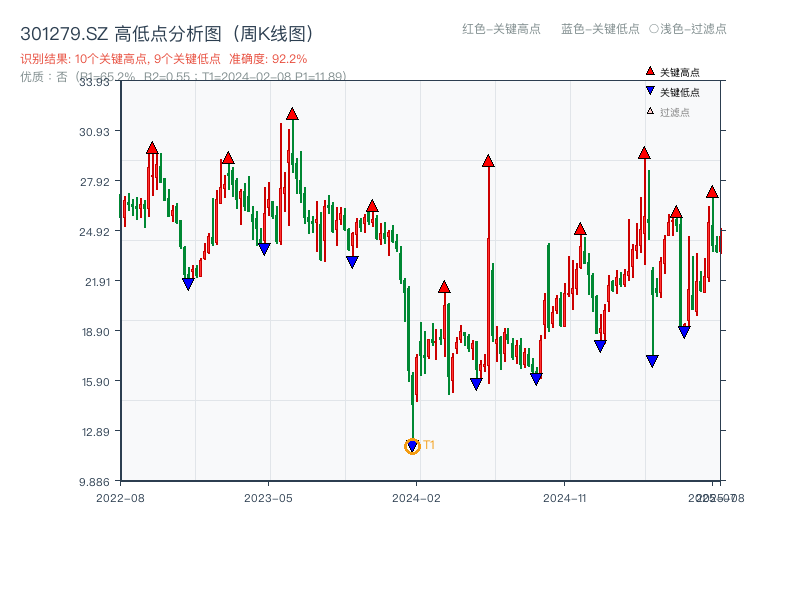Click the hollow triangle filter point legend icon

[x=650, y=111]
